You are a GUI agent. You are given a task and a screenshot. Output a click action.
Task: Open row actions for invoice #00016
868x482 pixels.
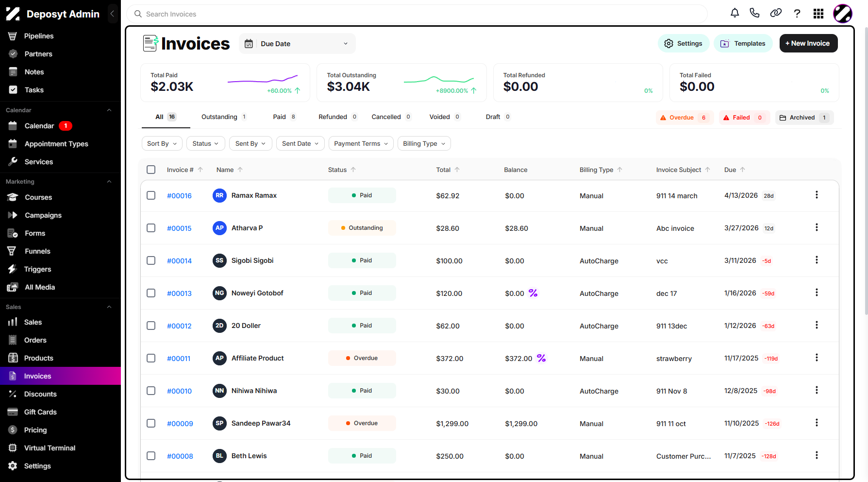(817, 195)
